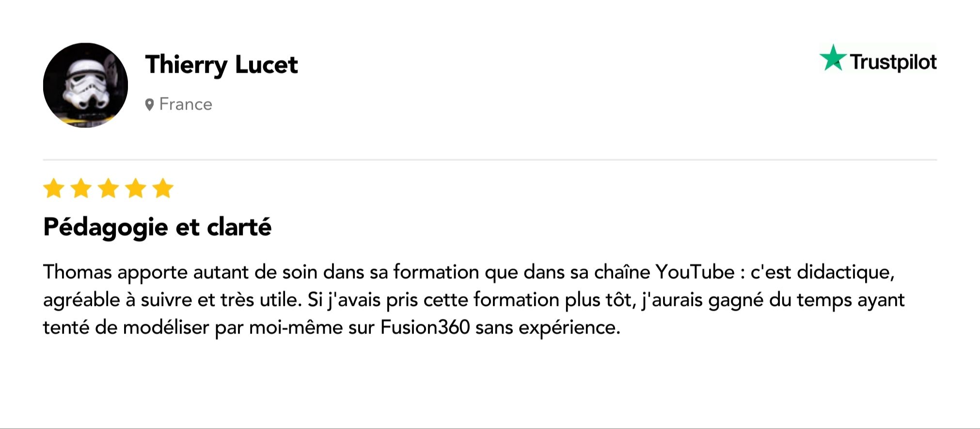980x429 pixels.
Task: Click the France location label
Action: [186, 104]
